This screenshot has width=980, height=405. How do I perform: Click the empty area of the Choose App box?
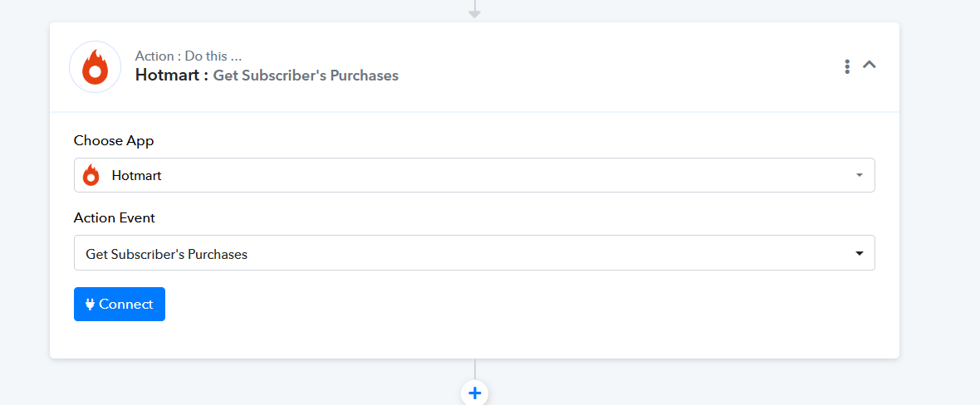point(500,175)
